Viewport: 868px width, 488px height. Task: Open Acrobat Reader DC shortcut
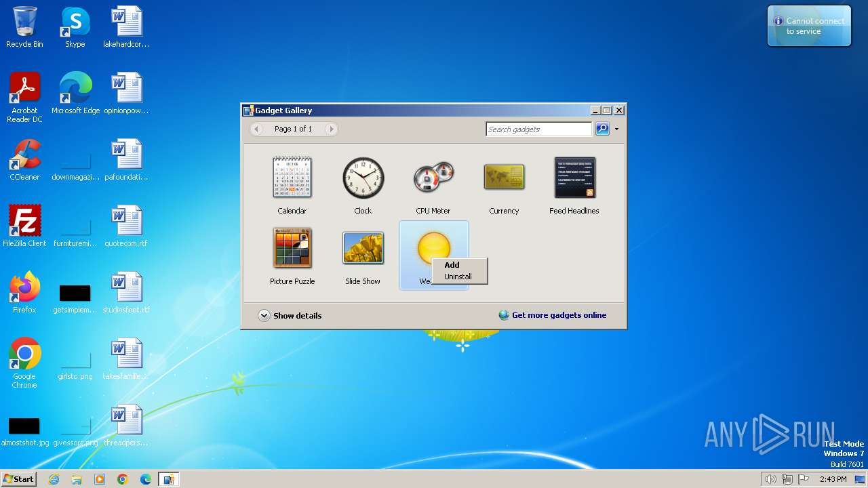coord(24,98)
